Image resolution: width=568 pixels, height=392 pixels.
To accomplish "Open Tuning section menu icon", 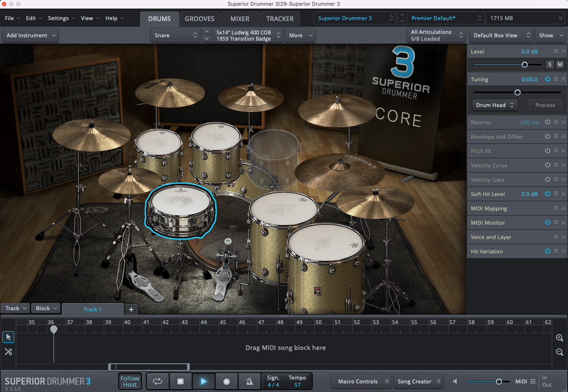I will point(556,78).
